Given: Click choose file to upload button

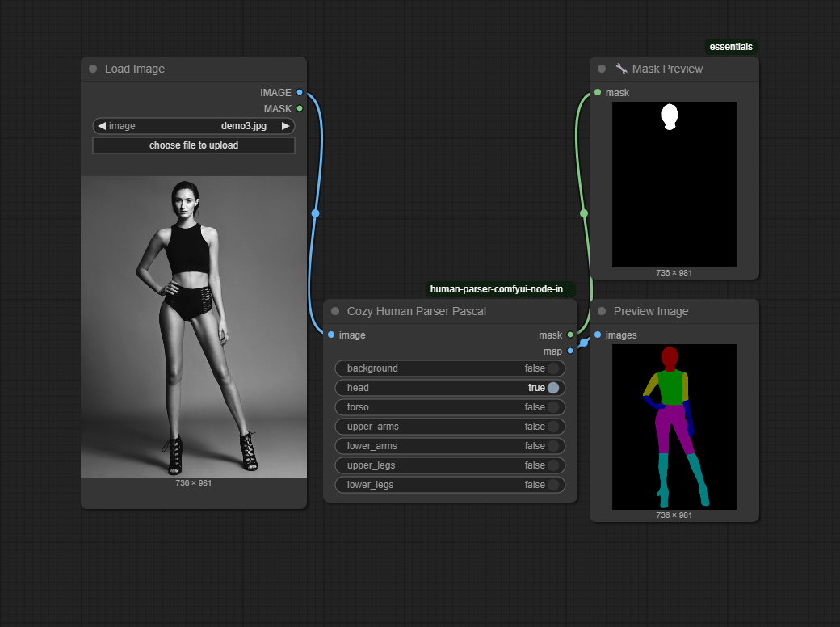Looking at the screenshot, I should click(194, 145).
